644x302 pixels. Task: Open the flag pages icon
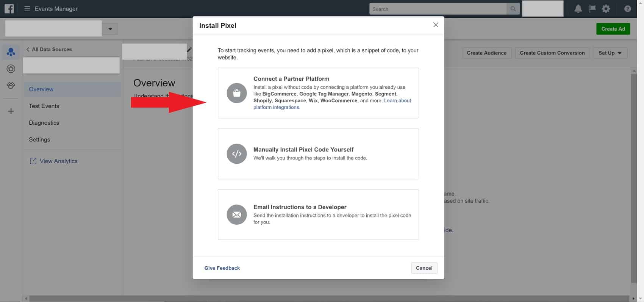tap(592, 9)
